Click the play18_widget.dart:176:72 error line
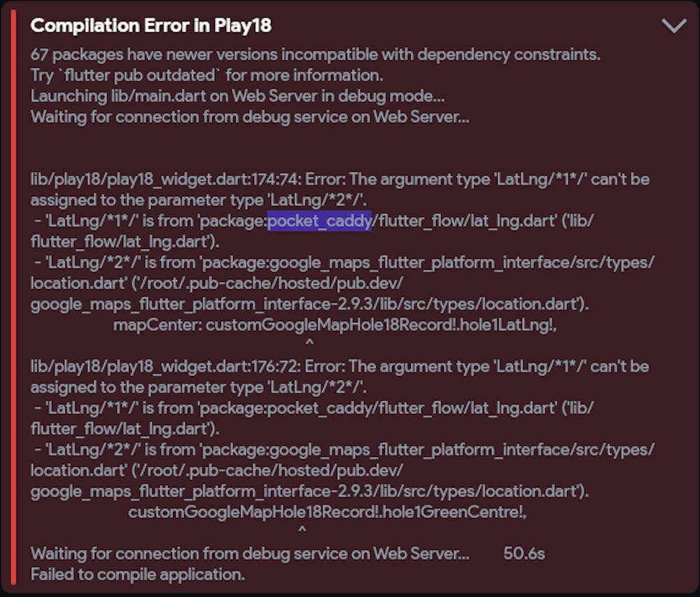Image resolution: width=700 pixels, height=597 pixels. (x=339, y=366)
